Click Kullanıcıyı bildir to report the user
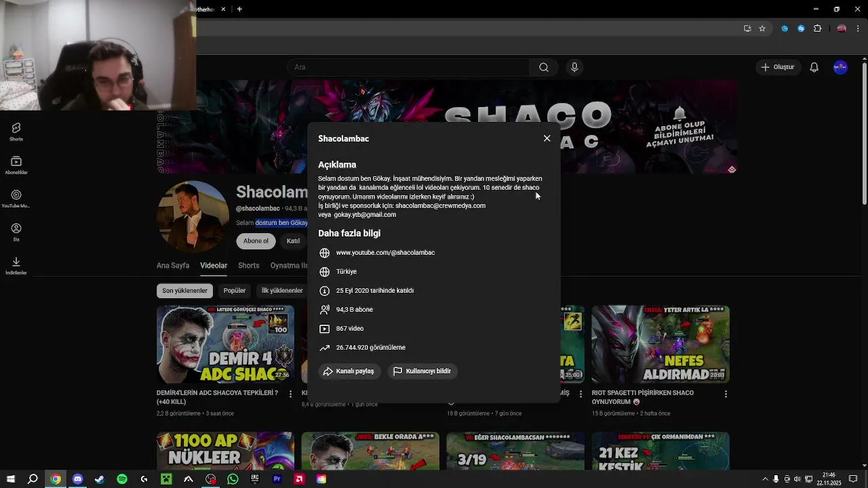Viewport: 868px width, 488px height. 422,371
